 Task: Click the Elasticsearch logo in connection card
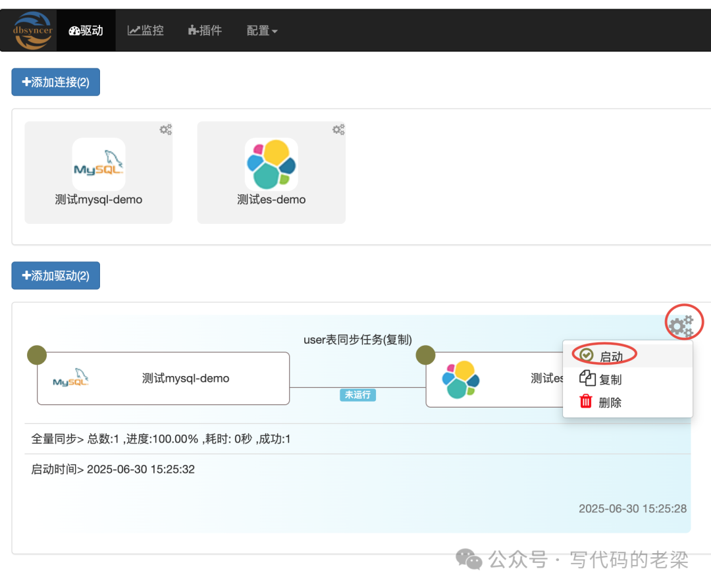[271, 165]
